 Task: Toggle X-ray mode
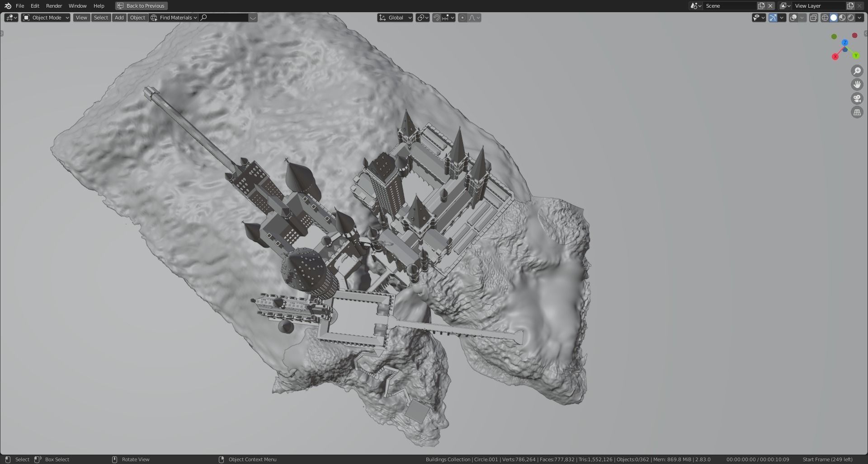(x=814, y=18)
